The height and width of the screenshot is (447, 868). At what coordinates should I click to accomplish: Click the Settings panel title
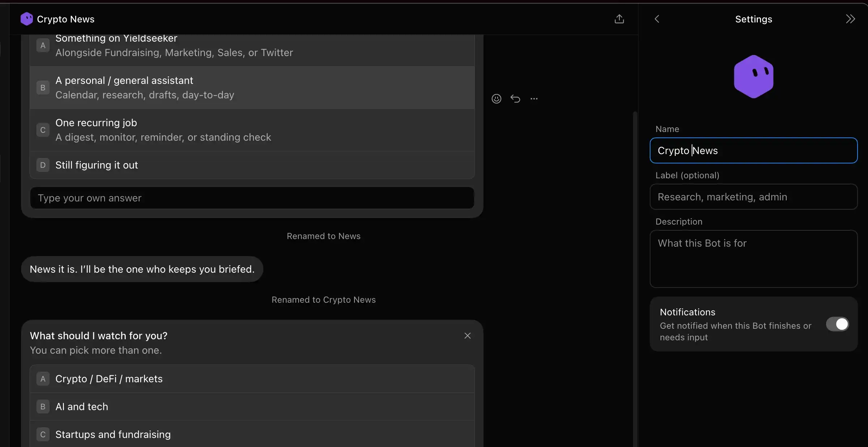coord(753,19)
